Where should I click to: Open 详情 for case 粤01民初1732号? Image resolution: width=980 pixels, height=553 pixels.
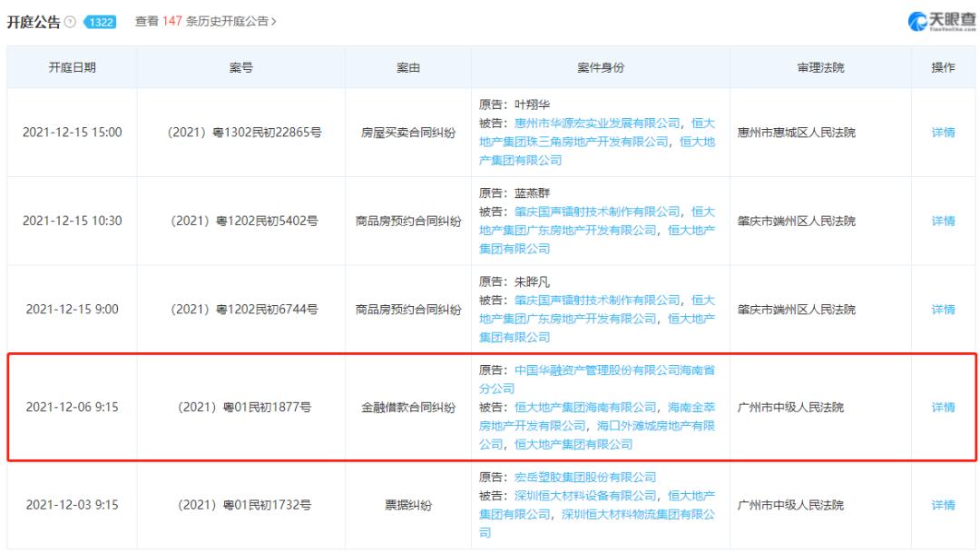pos(943,505)
